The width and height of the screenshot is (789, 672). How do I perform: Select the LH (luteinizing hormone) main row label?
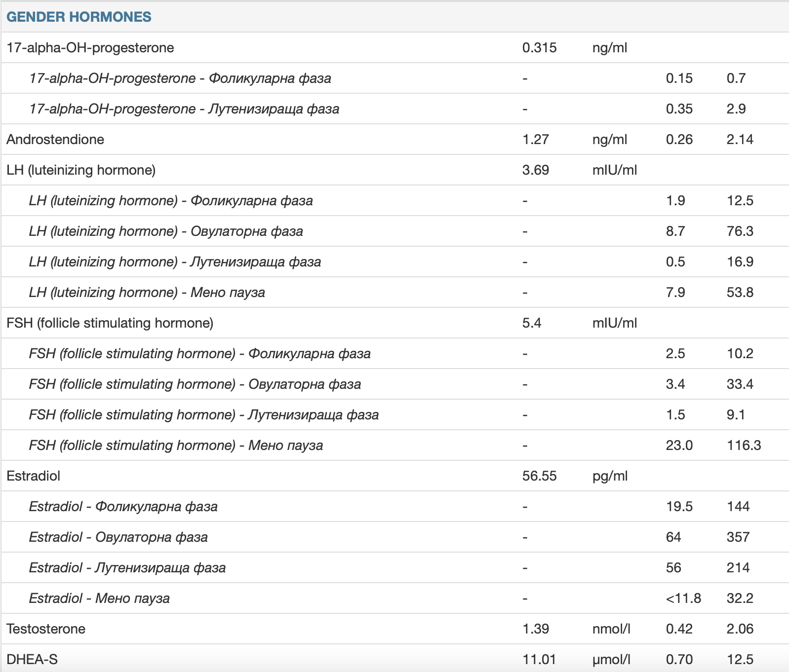81,170
